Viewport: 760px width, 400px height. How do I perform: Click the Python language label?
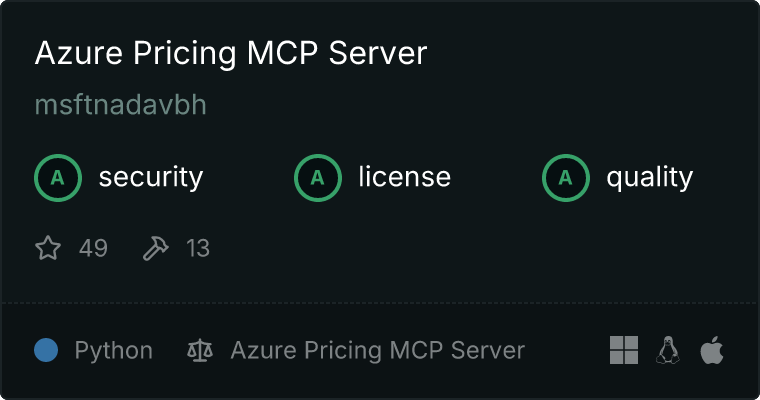point(113,351)
